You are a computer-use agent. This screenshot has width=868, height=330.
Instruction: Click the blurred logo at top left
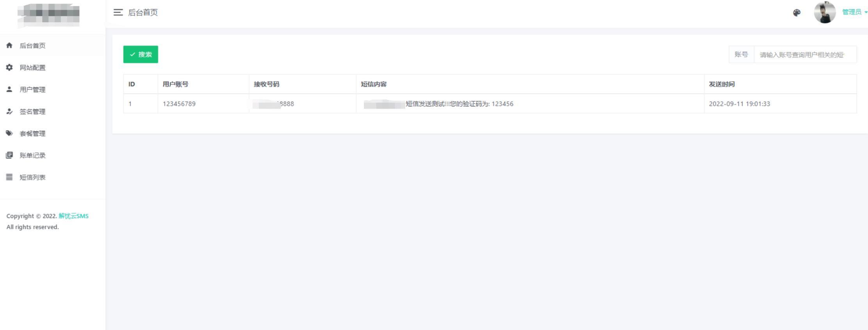48,15
